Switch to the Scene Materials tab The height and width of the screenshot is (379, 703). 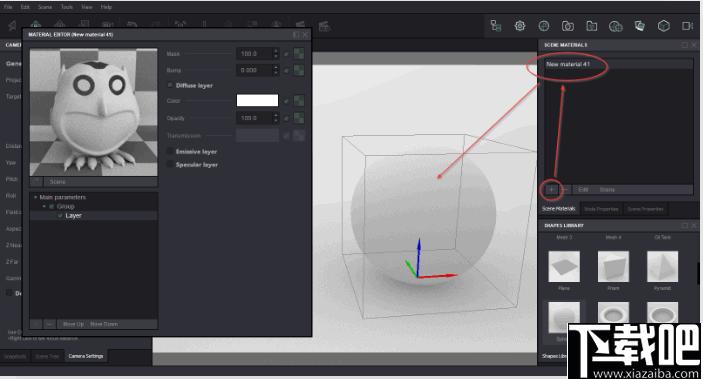click(559, 209)
